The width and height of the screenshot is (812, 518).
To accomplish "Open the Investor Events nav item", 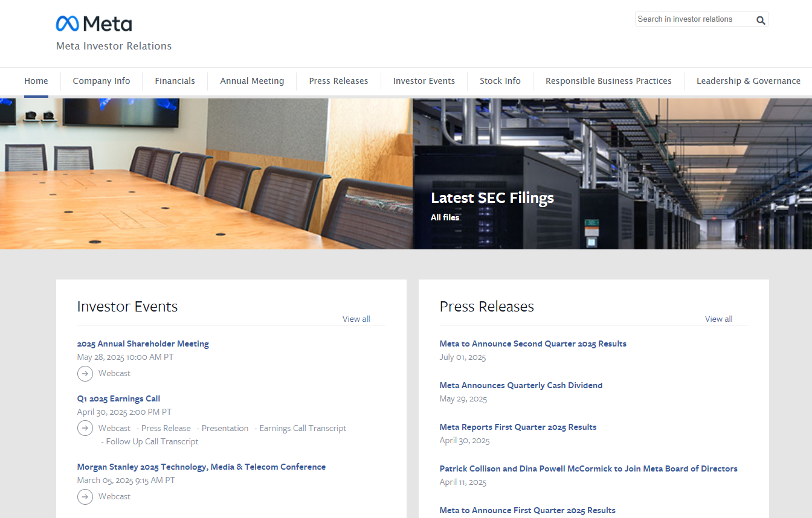I will tap(424, 81).
